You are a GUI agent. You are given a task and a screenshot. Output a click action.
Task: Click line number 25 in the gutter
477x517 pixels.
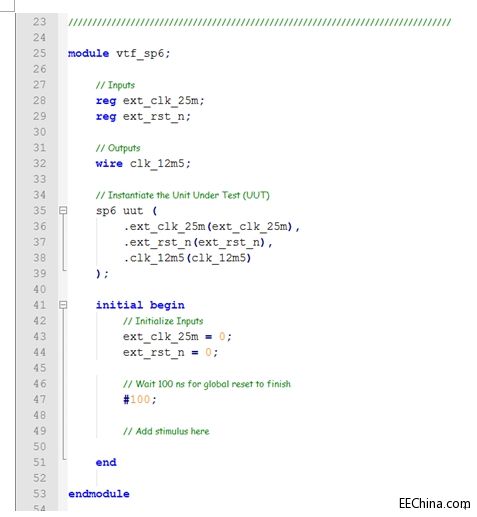(39, 53)
